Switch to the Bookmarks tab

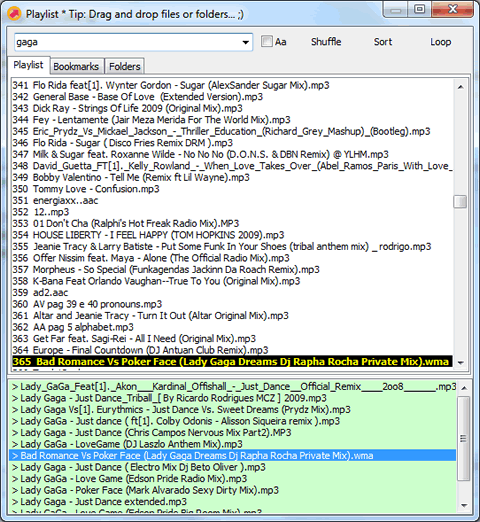[76, 66]
